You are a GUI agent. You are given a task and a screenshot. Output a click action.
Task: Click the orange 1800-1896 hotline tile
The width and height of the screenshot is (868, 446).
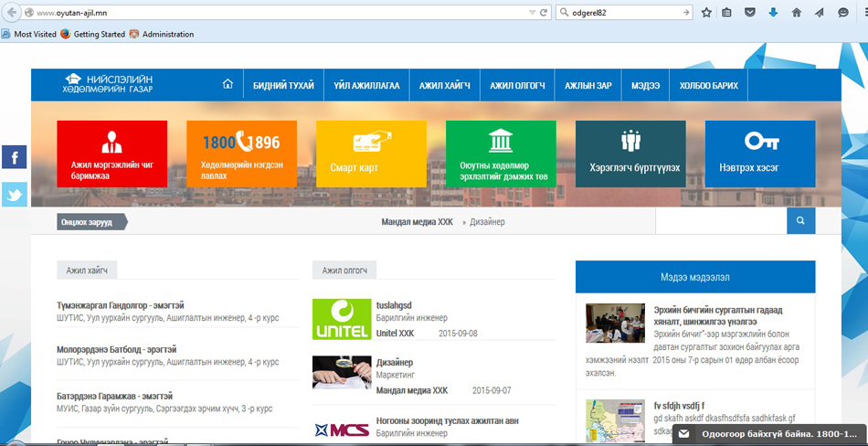(x=241, y=154)
